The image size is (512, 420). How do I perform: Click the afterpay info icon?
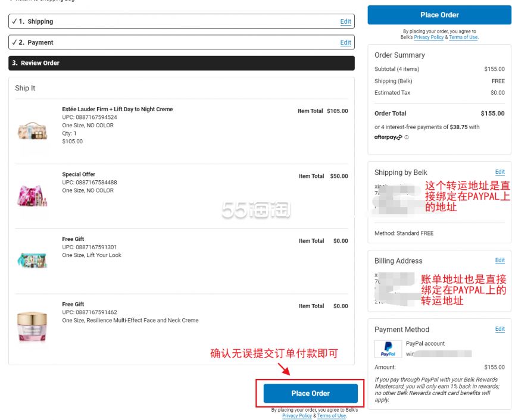407,137
